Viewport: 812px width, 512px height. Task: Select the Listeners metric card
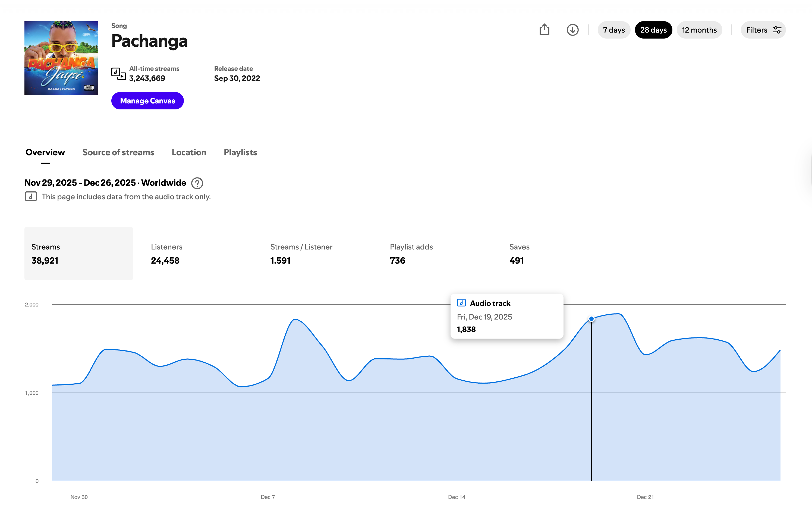click(166, 253)
